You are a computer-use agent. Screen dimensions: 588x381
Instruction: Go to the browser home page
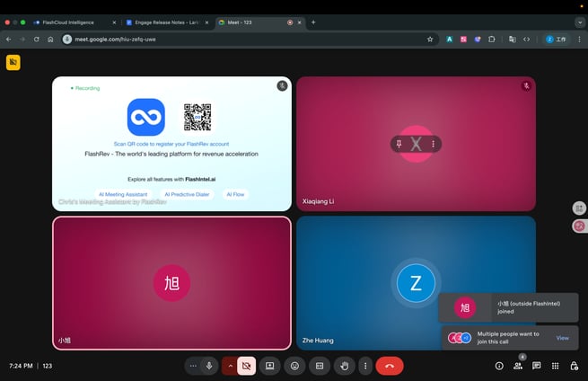click(x=50, y=39)
